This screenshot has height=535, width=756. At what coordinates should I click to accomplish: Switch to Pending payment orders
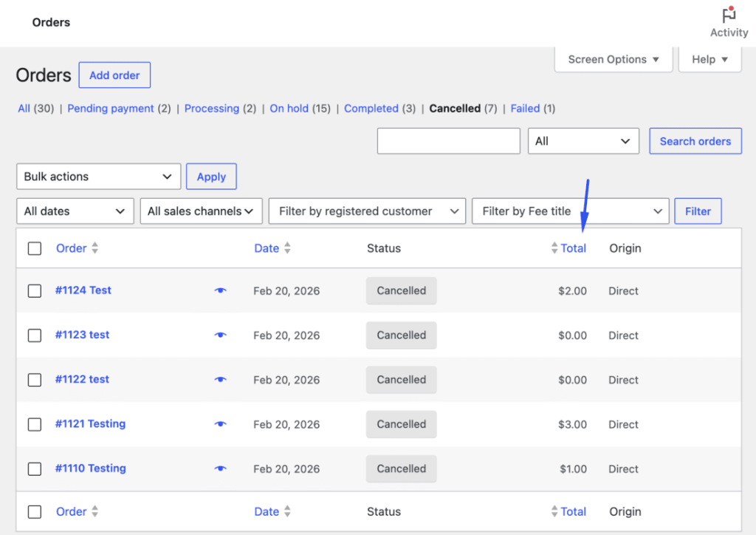pyautogui.click(x=111, y=109)
